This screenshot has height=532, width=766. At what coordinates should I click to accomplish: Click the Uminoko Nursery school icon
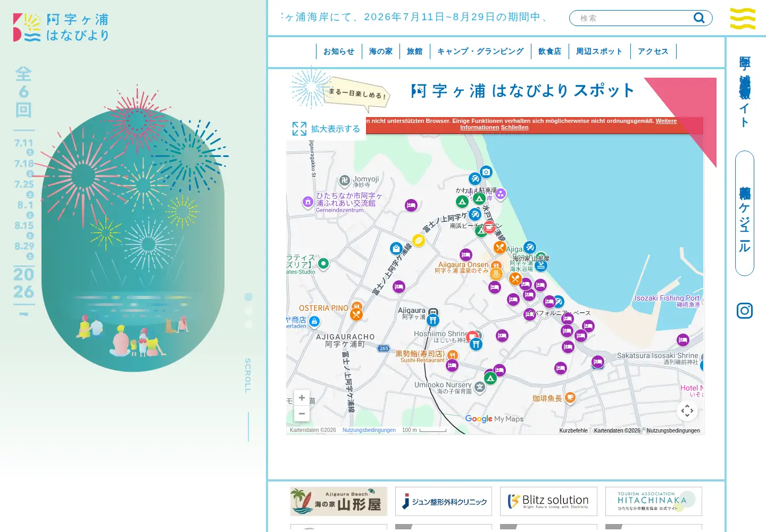[480, 387]
